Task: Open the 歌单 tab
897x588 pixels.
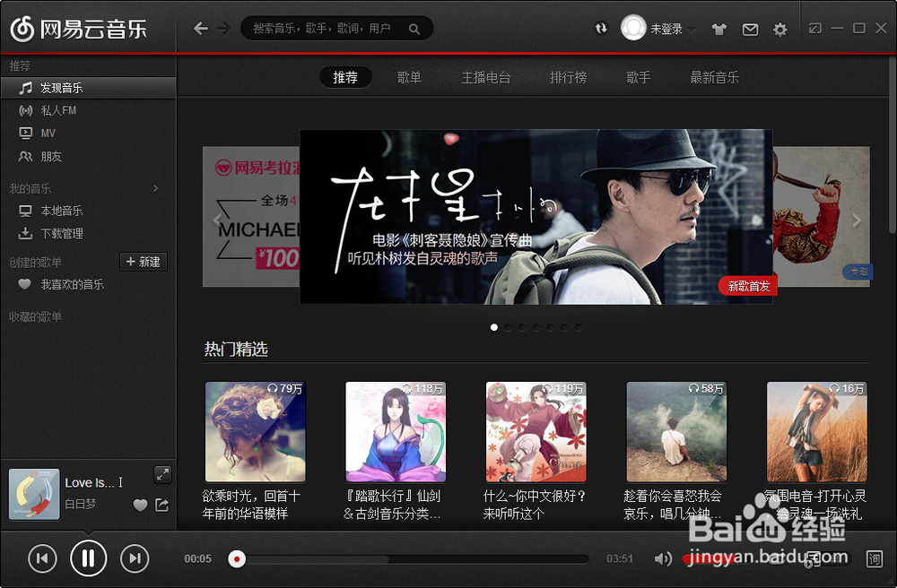Action: click(x=409, y=77)
